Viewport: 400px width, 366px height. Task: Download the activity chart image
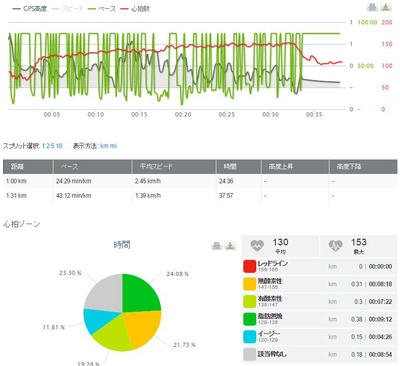tap(386, 7)
